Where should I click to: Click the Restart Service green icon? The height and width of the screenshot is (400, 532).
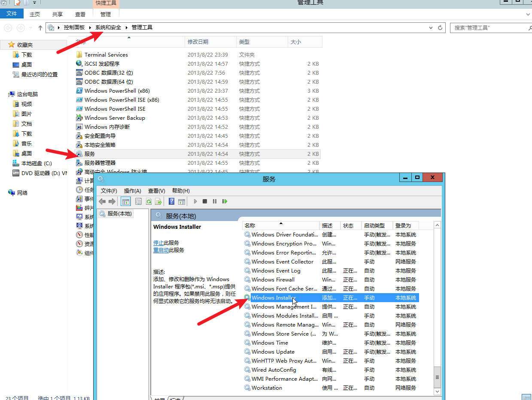[x=225, y=201]
